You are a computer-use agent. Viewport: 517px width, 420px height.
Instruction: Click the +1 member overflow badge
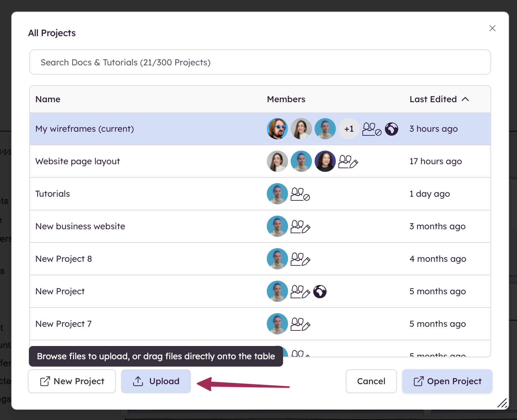click(x=349, y=129)
